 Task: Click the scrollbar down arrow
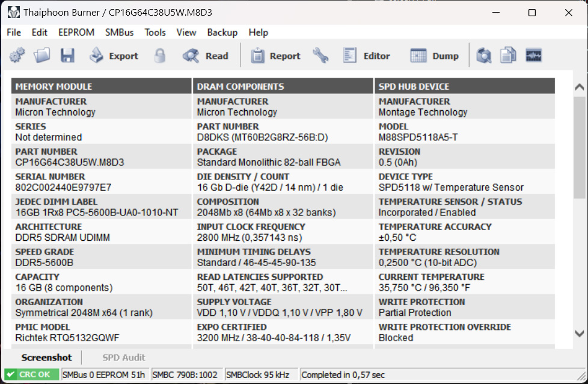pos(580,333)
